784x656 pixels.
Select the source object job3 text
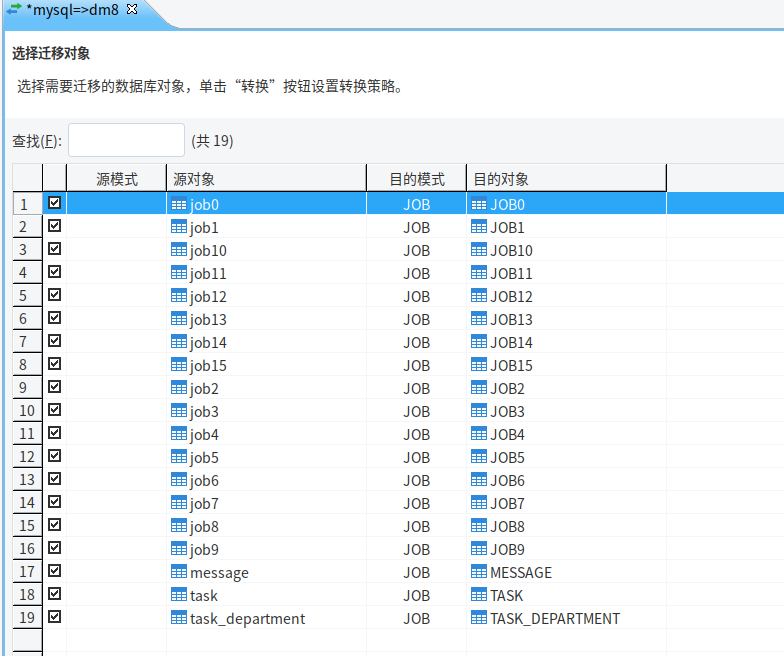click(204, 412)
